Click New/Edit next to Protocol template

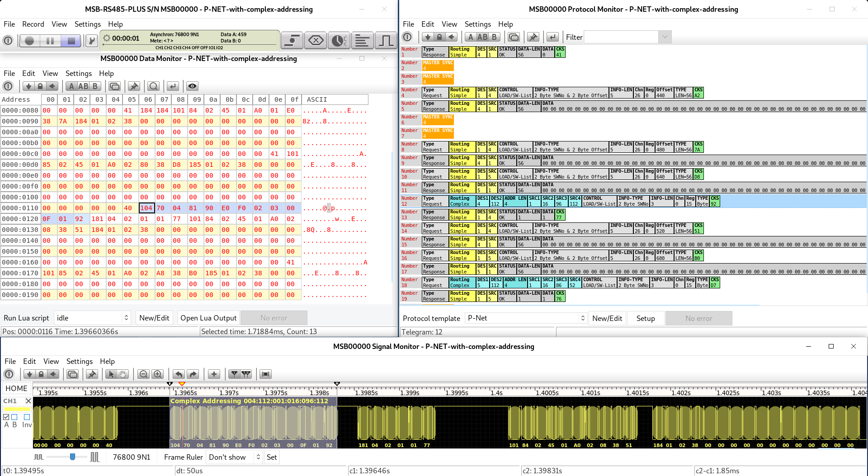(607, 318)
